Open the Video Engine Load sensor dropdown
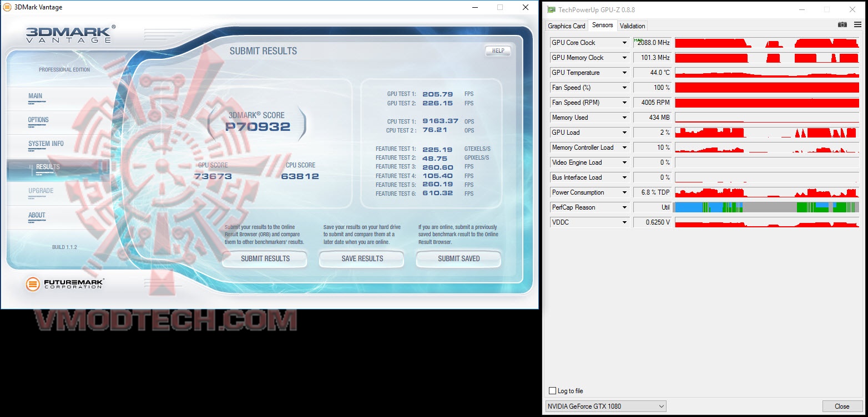Image resolution: width=868 pixels, height=417 pixels. [x=624, y=162]
